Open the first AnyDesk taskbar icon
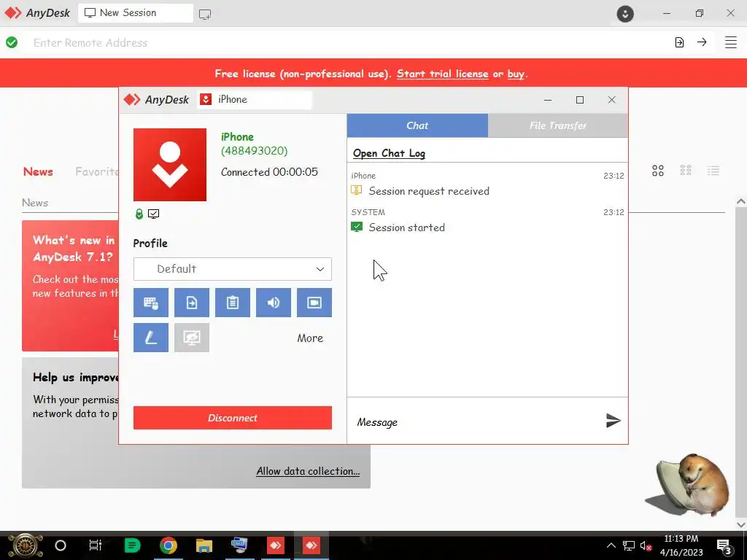 coord(275,545)
